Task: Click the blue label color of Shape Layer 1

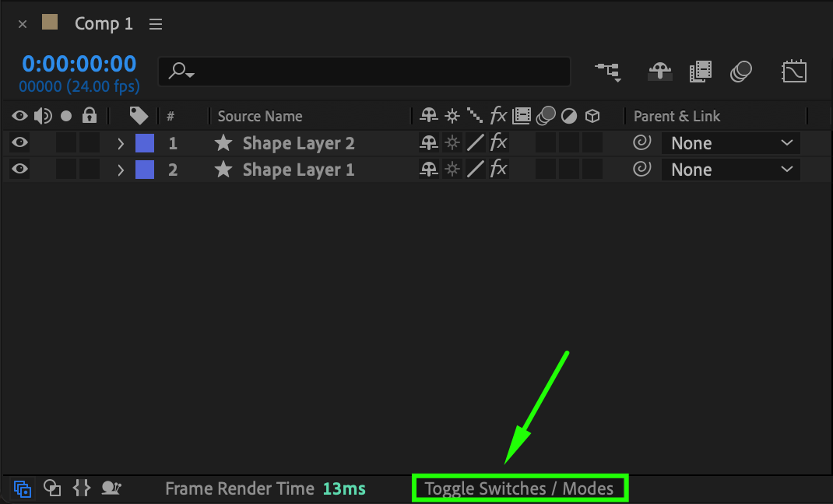Action: 145,170
